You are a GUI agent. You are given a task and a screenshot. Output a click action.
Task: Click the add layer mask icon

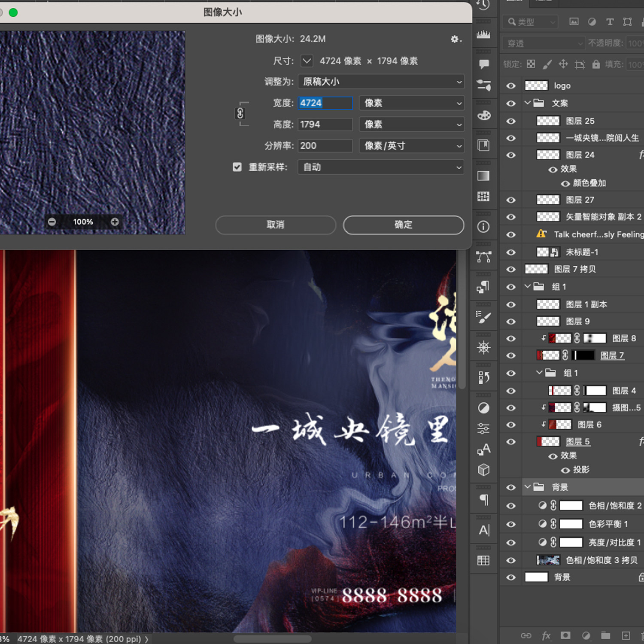565,635
